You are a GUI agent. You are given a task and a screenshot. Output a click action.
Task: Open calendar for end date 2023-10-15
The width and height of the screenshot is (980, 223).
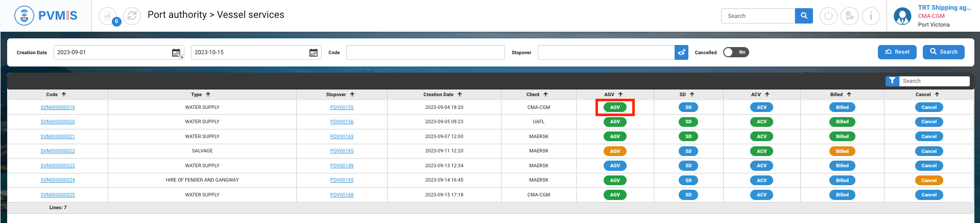314,53
